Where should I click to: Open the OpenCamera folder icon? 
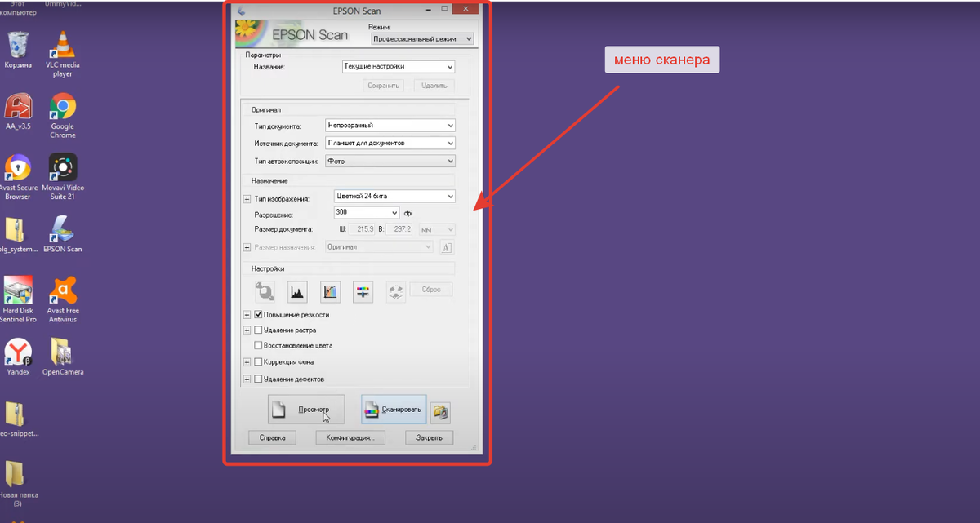tap(63, 357)
